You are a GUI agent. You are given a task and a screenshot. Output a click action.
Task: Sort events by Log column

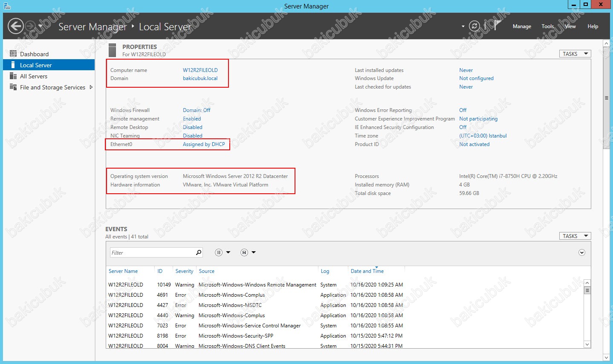325,271
